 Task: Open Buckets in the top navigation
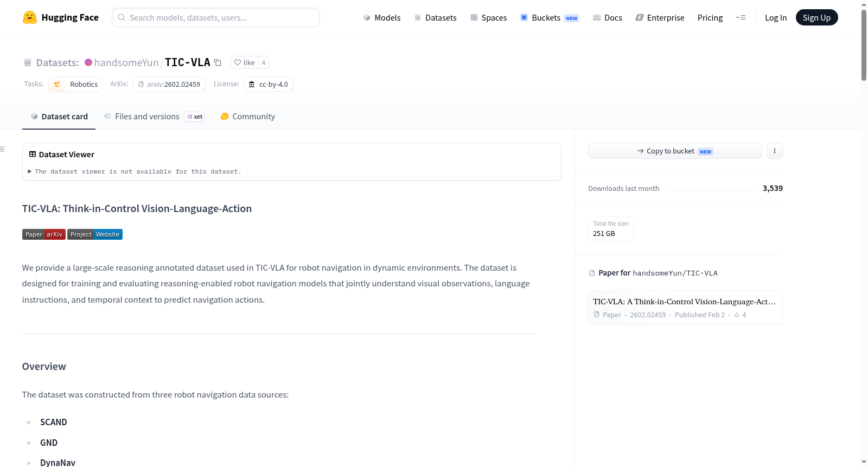point(550,17)
